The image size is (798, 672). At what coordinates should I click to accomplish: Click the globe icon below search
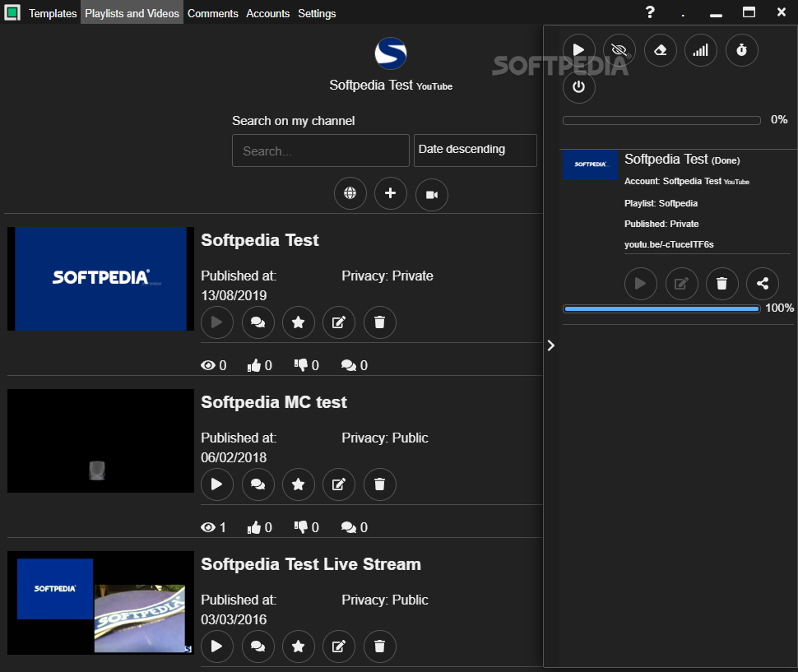[x=350, y=193]
